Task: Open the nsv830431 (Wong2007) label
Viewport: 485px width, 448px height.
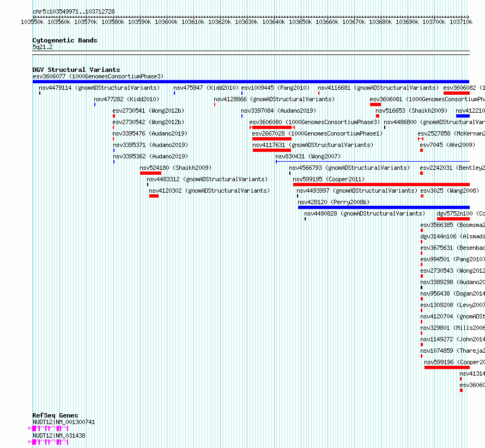Action: pos(308,156)
